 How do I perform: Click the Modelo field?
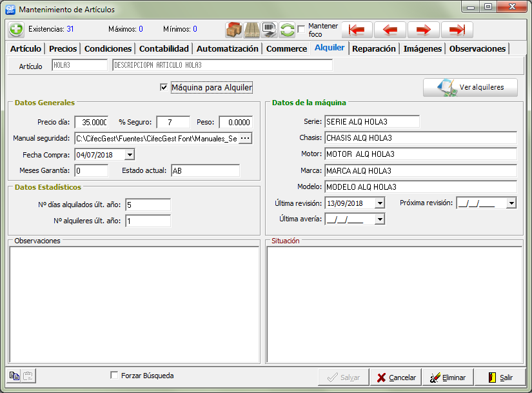point(420,186)
